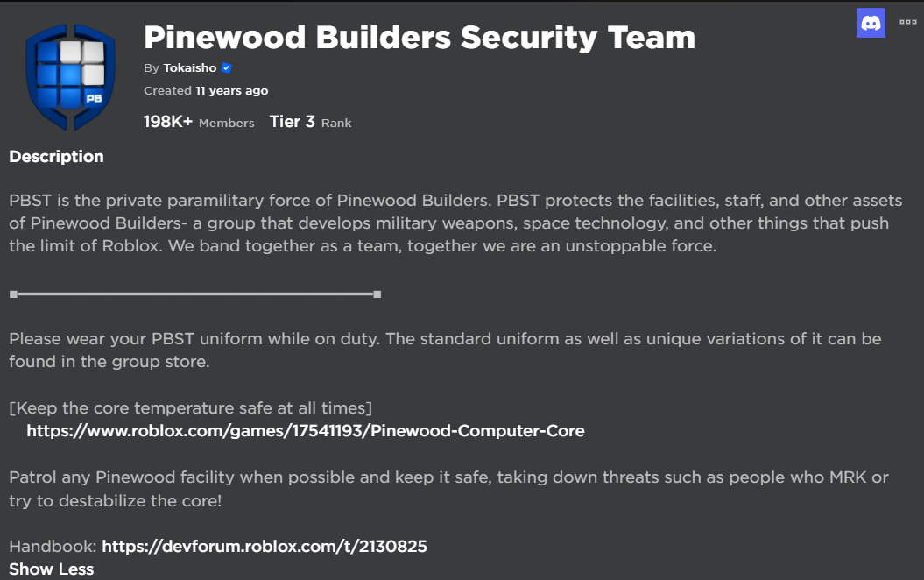
Task: Click the Description heading
Action: (x=56, y=157)
